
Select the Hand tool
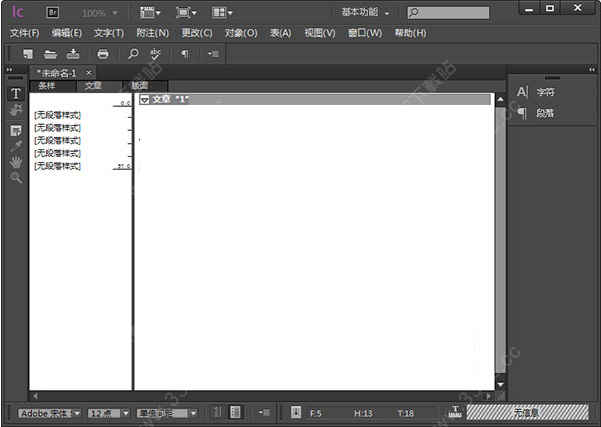click(16, 162)
